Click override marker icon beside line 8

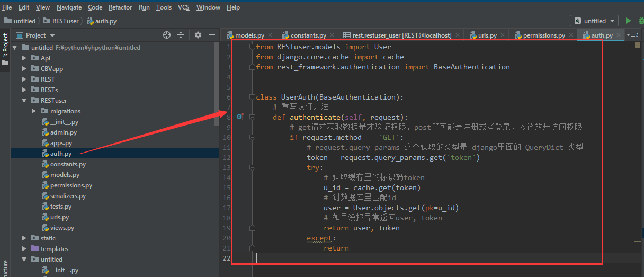click(240, 117)
